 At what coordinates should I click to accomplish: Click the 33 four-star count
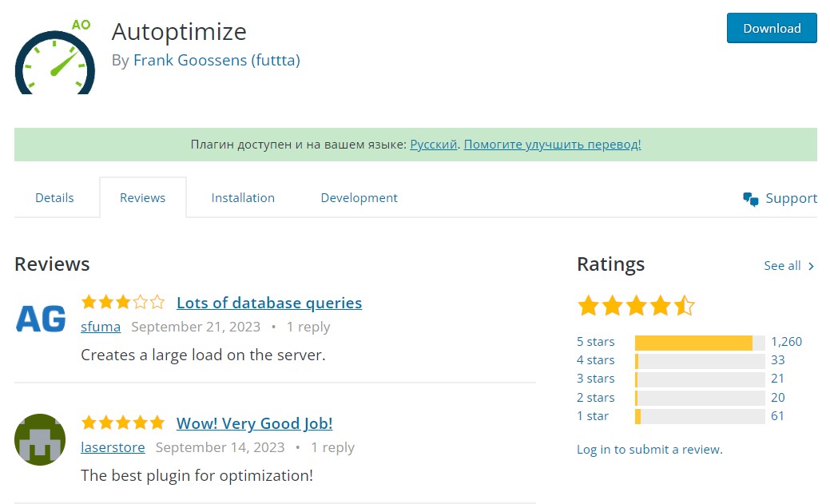[x=777, y=360]
